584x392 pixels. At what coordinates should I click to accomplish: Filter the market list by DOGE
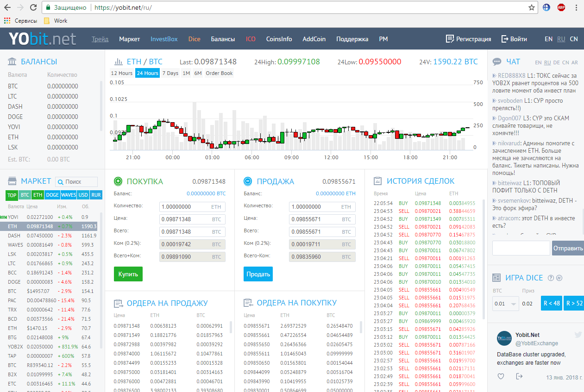click(x=52, y=195)
